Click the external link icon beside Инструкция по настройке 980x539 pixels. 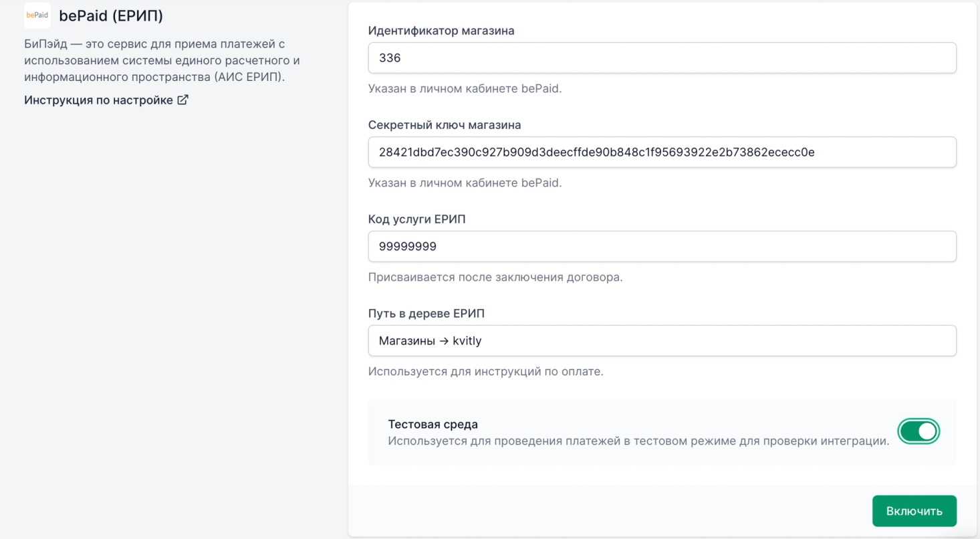pos(182,100)
